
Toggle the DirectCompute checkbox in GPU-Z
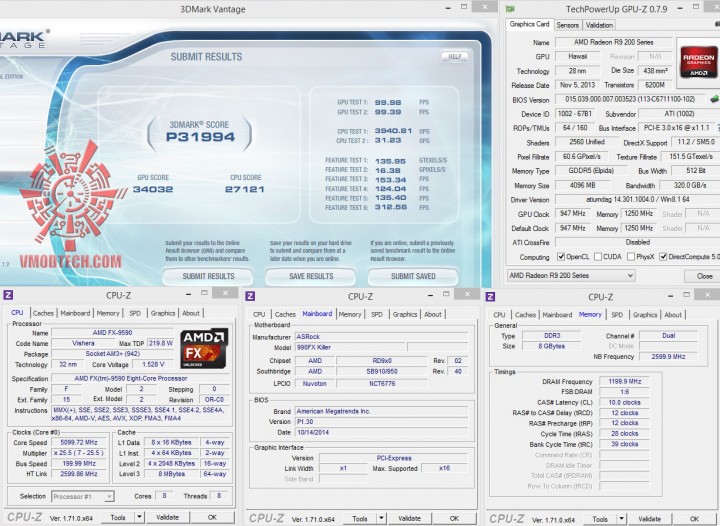663,257
